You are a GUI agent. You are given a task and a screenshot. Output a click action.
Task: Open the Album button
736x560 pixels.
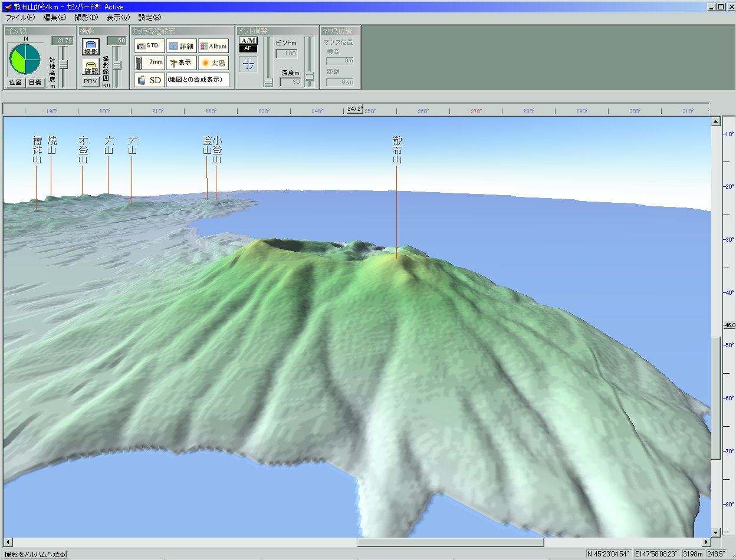point(213,46)
